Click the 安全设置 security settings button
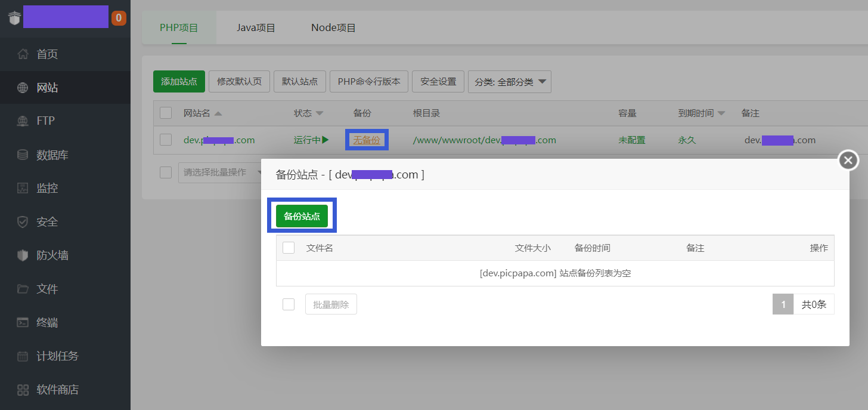 [x=438, y=82]
